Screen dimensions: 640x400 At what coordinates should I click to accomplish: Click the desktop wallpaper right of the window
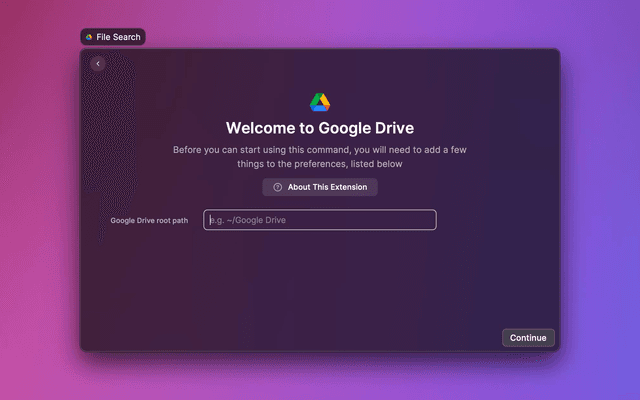[x=600, y=200]
